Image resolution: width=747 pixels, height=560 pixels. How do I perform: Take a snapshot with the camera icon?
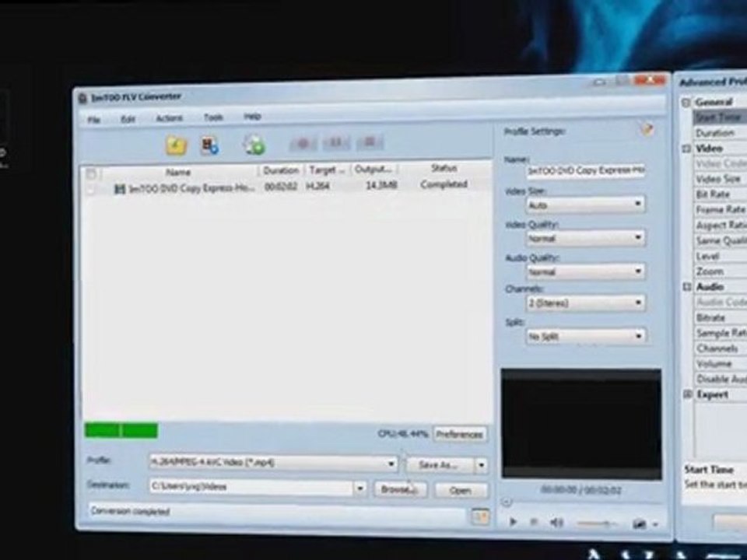(640, 524)
